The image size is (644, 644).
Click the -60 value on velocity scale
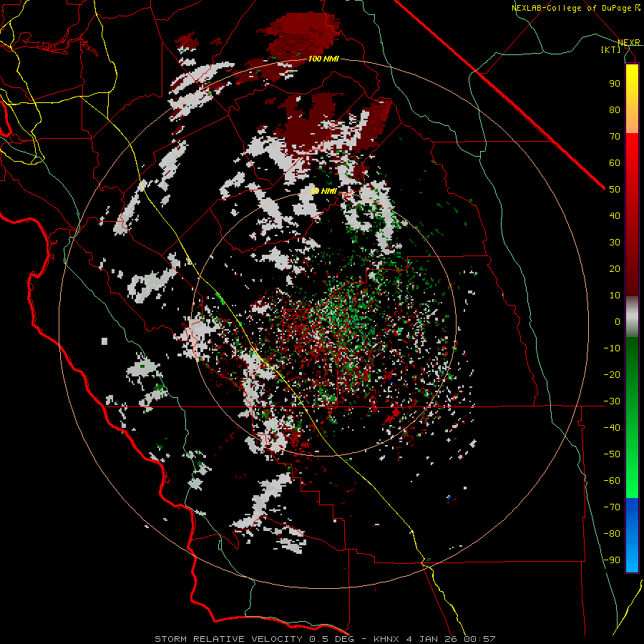click(x=612, y=481)
